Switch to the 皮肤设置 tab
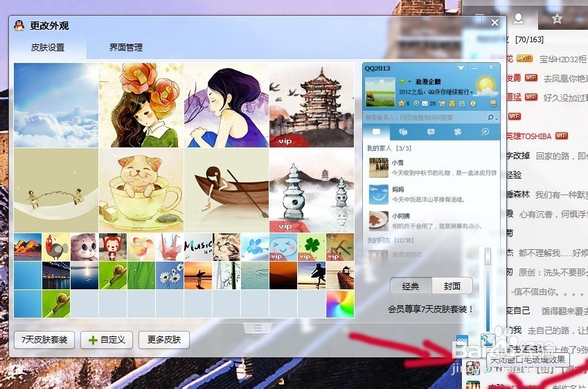This screenshot has width=588, height=389. [48, 48]
